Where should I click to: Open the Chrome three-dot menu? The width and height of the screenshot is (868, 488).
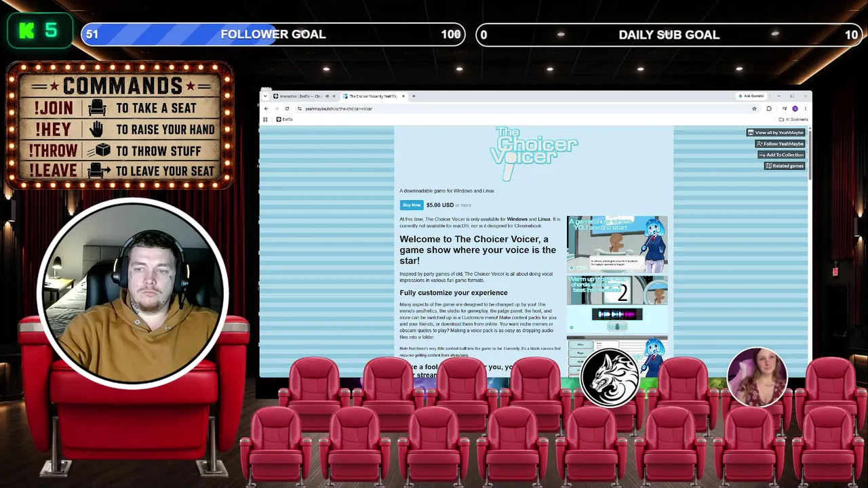(806, 108)
